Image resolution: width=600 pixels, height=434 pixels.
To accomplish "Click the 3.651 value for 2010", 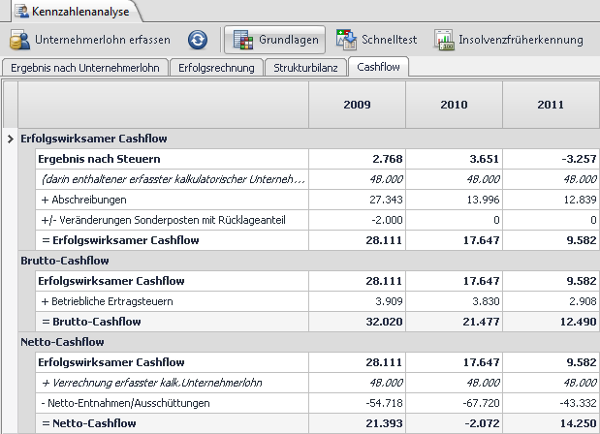I will (x=484, y=159).
